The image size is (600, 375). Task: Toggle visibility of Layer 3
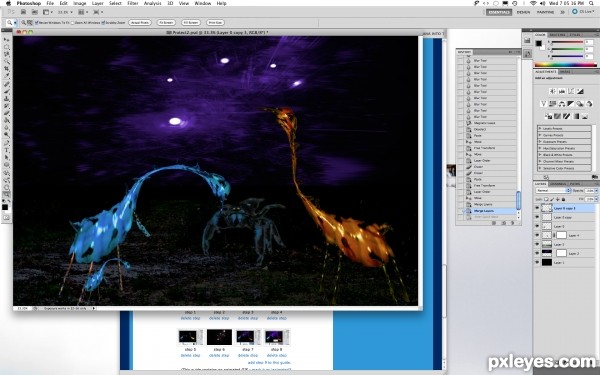537,244
